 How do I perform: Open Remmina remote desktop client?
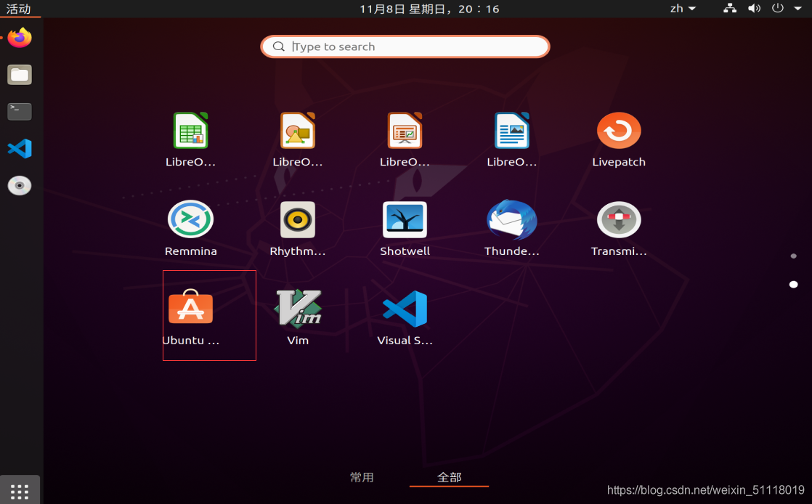click(x=190, y=219)
